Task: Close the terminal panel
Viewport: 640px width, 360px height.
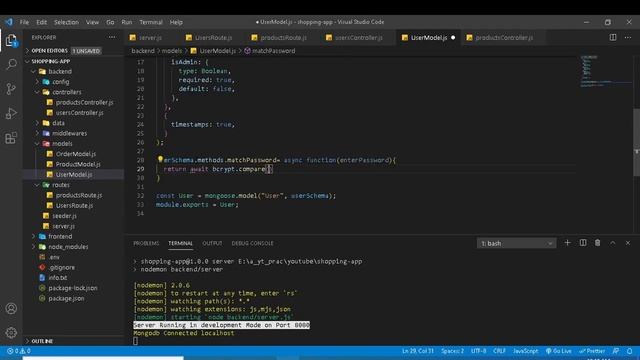Action: pos(628,243)
